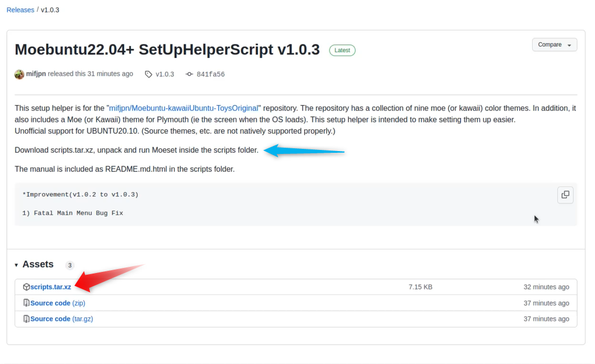Click the release title heading
The height and width of the screenshot is (364, 595).
[x=167, y=49]
